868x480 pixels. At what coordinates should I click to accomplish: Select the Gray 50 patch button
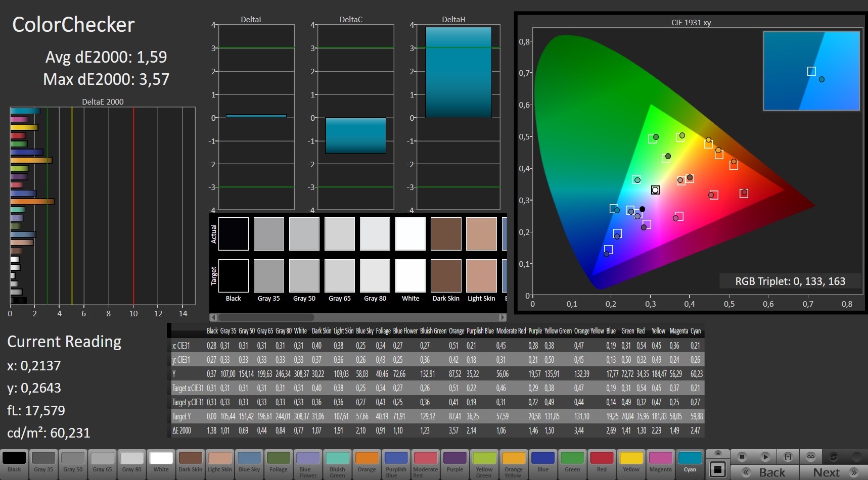(x=73, y=463)
